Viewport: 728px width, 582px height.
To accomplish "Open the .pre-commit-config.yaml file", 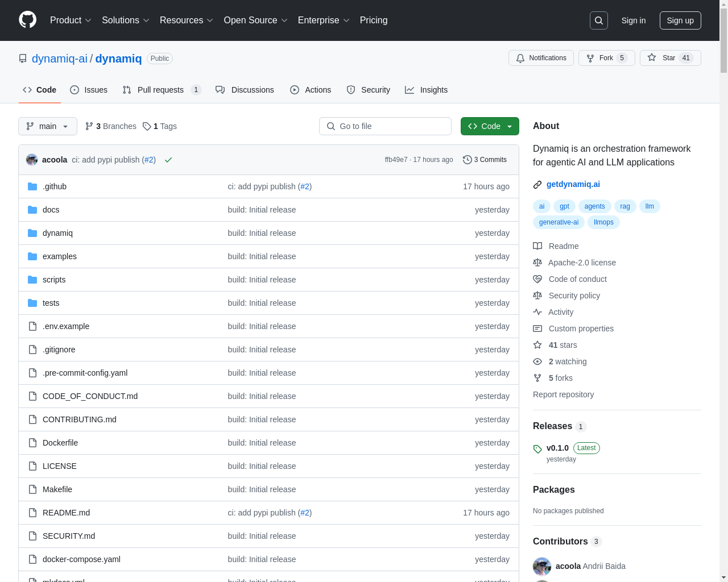I will point(85,373).
